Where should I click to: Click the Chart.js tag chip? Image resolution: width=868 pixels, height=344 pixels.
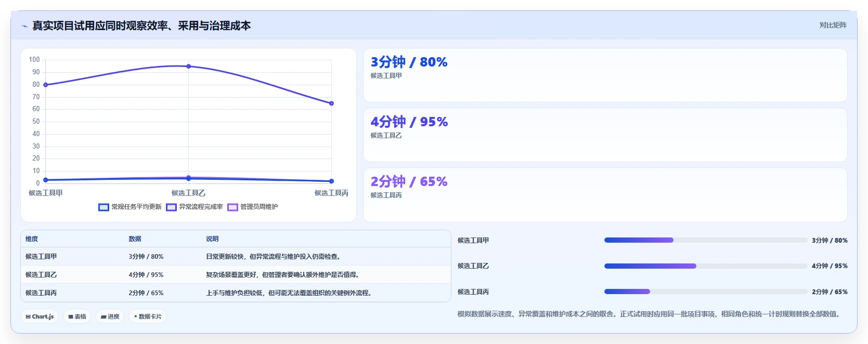pos(40,316)
